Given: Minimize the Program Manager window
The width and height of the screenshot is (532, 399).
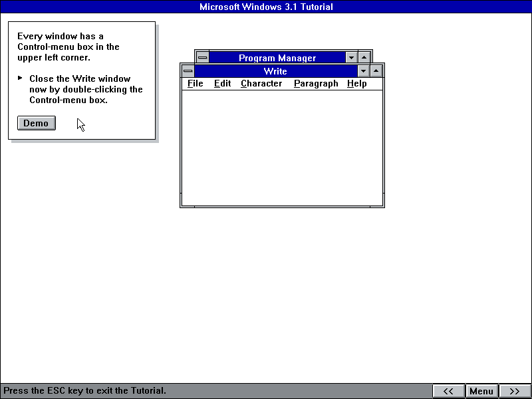Looking at the screenshot, I should pos(351,57).
